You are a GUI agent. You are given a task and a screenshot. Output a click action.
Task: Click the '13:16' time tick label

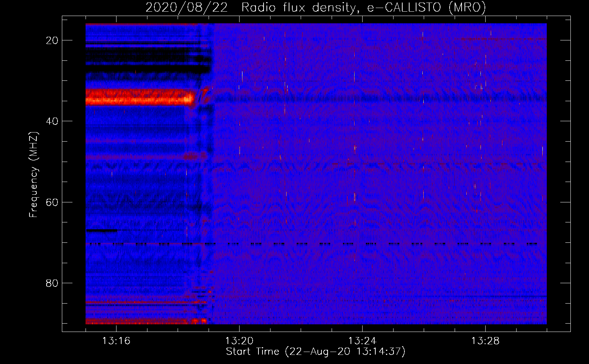coord(116,341)
